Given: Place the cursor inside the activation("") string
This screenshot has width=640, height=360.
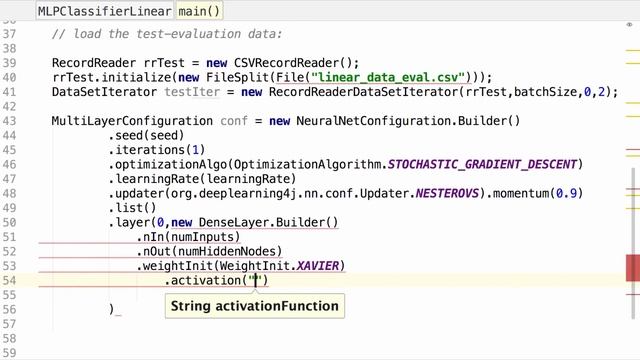Looking at the screenshot, I should [x=256, y=280].
